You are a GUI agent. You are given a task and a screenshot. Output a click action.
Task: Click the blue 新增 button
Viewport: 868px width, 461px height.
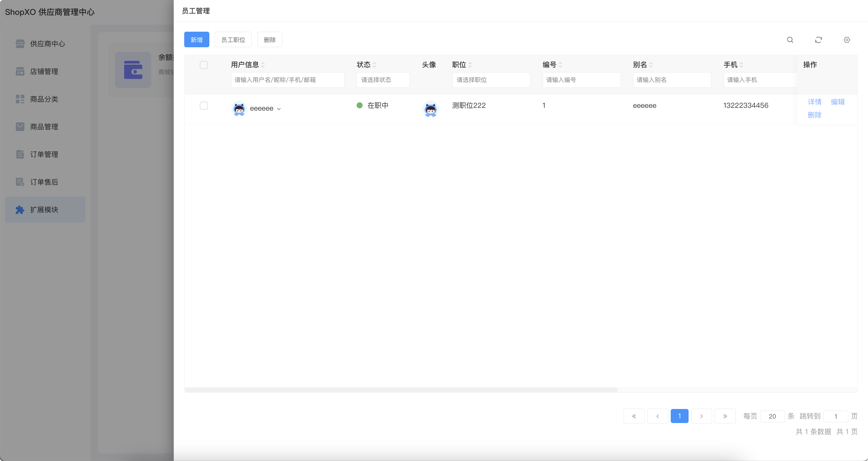(197, 40)
